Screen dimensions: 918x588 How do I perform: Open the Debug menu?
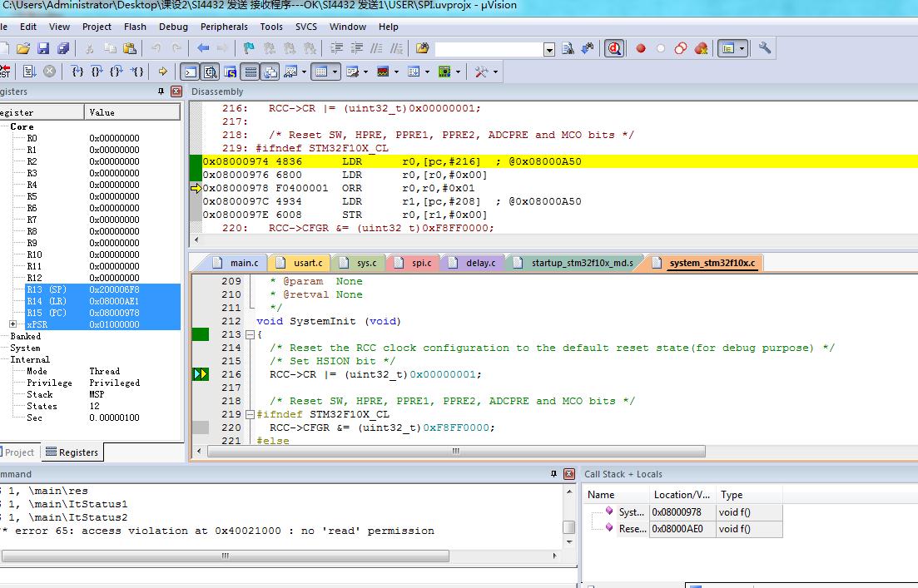173,27
